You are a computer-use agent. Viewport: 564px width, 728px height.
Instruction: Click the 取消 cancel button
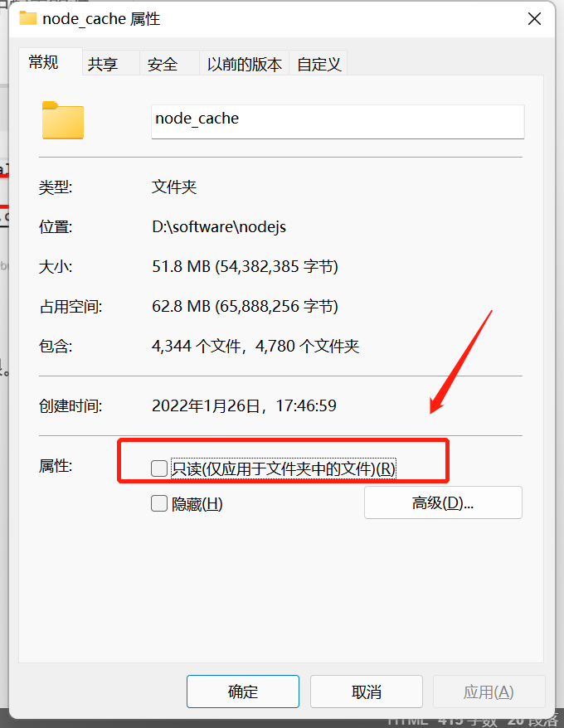[x=367, y=692]
